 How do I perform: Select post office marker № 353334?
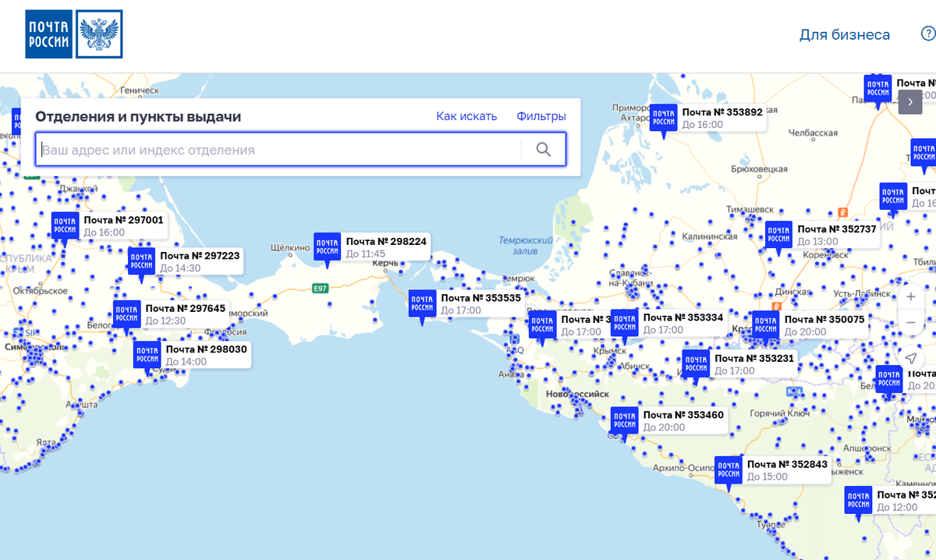pyautogui.click(x=625, y=325)
